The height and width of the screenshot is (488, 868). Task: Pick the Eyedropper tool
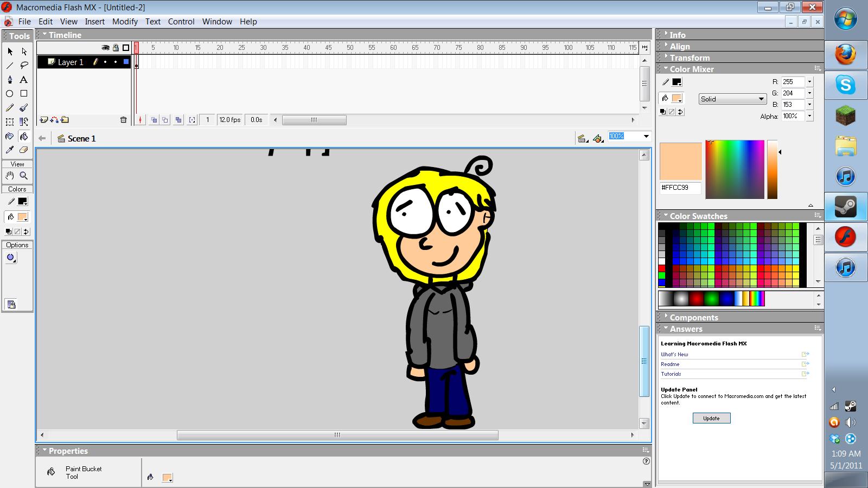pyautogui.click(x=10, y=150)
